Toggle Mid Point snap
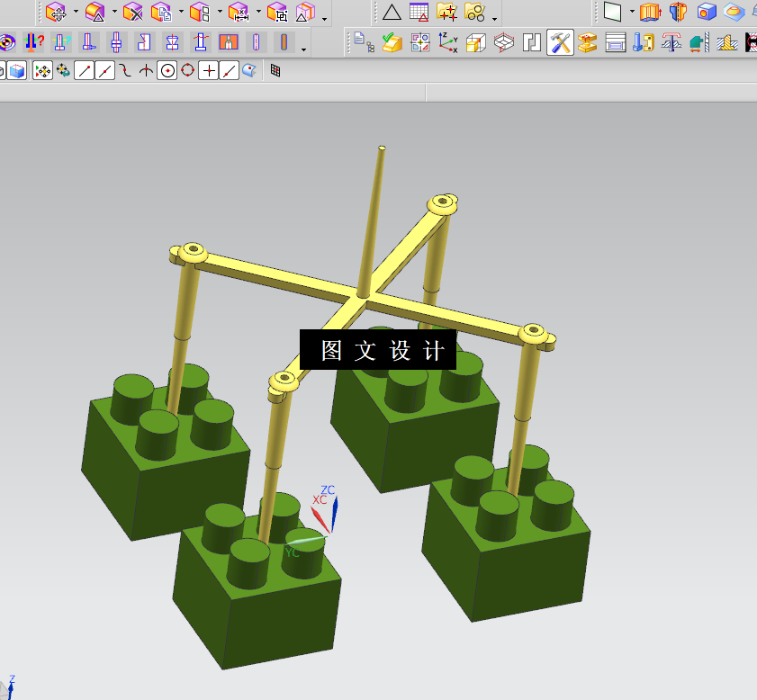 [104, 71]
